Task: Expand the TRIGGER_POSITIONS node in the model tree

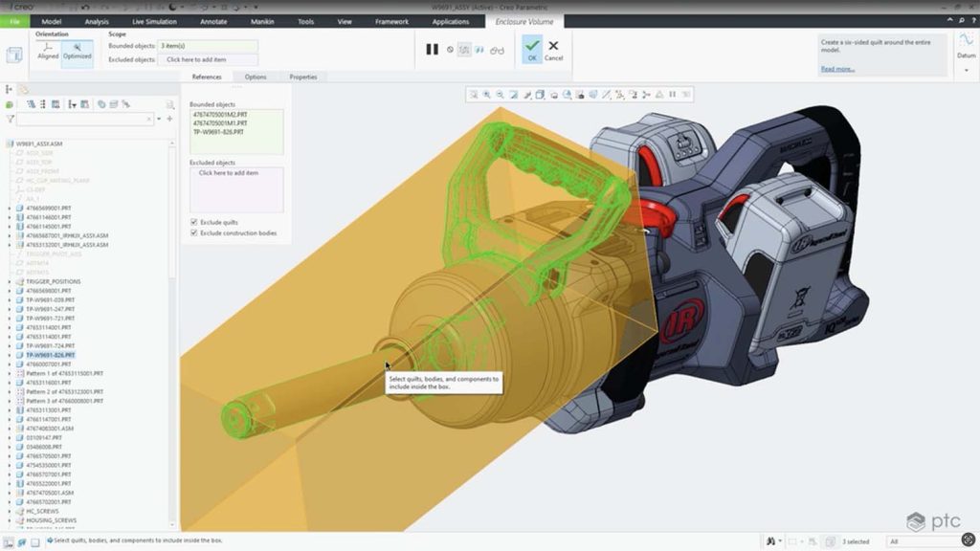Action: pos(10,280)
